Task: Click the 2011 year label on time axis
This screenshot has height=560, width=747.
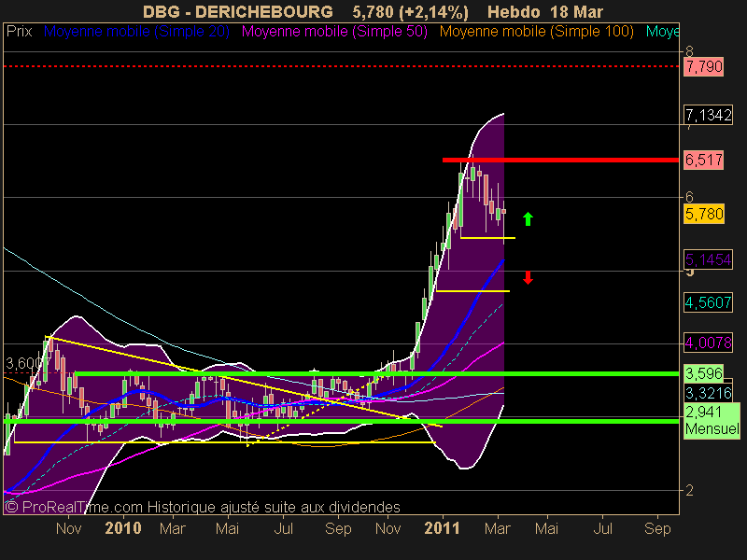Action: (442, 528)
